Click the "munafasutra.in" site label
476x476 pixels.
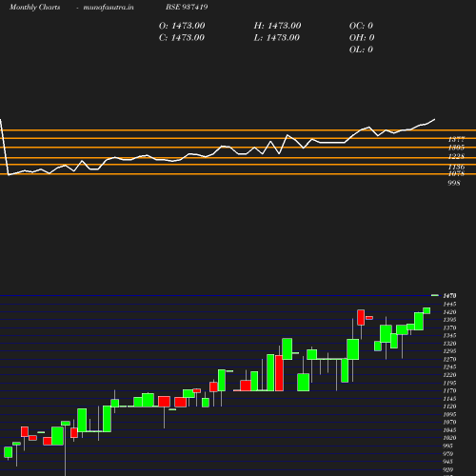[109, 8]
